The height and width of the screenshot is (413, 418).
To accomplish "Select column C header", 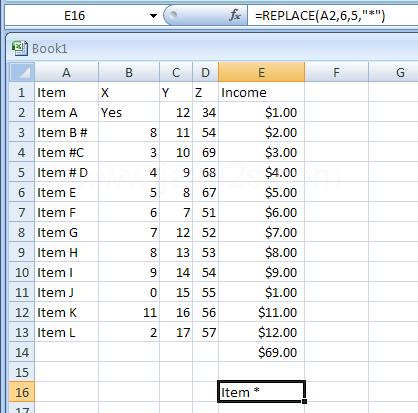I will [x=176, y=72].
